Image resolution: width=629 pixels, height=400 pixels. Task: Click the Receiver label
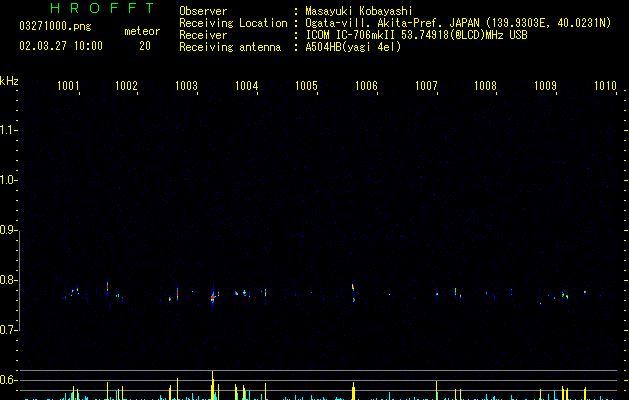coord(203,35)
